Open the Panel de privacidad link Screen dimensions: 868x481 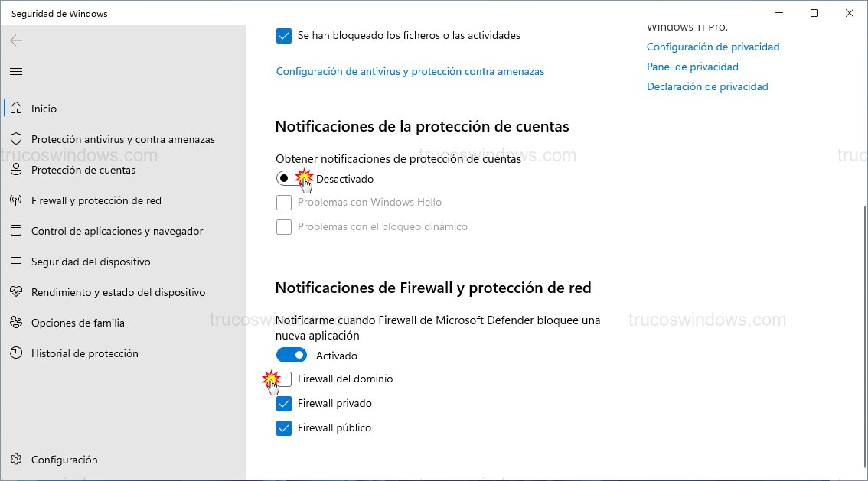692,67
